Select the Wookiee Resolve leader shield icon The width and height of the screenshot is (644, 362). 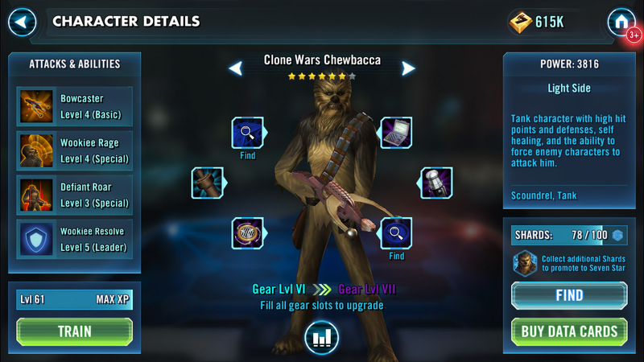[36, 239]
